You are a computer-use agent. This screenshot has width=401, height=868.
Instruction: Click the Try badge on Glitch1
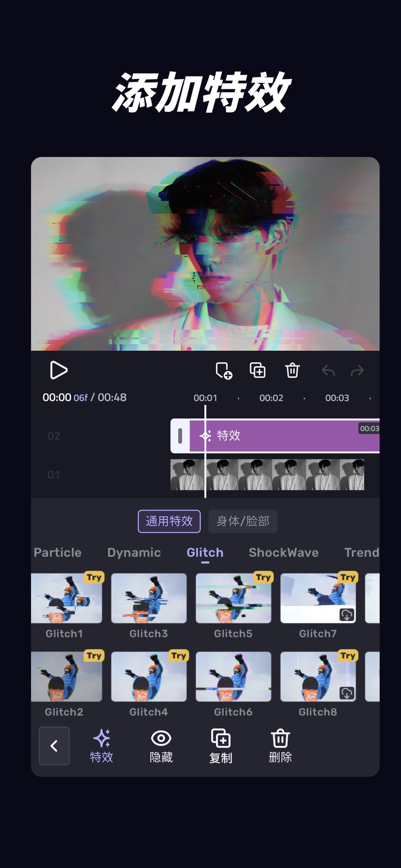(x=94, y=577)
